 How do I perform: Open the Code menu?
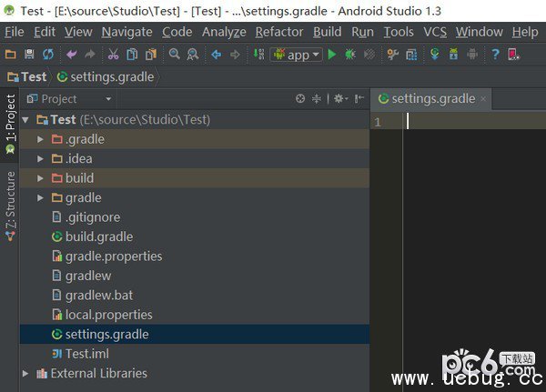click(177, 32)
